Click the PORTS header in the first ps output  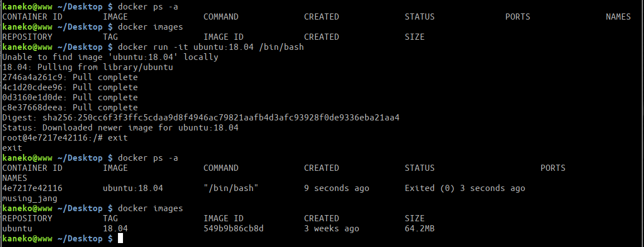tap(518, 17)
